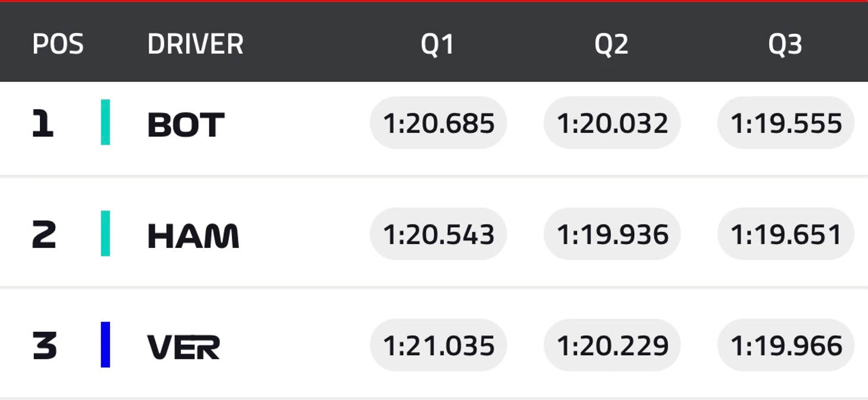Click BOT's Q1 time 1:20.685
The image size is (868, 400).
click(x=438, y=123)
